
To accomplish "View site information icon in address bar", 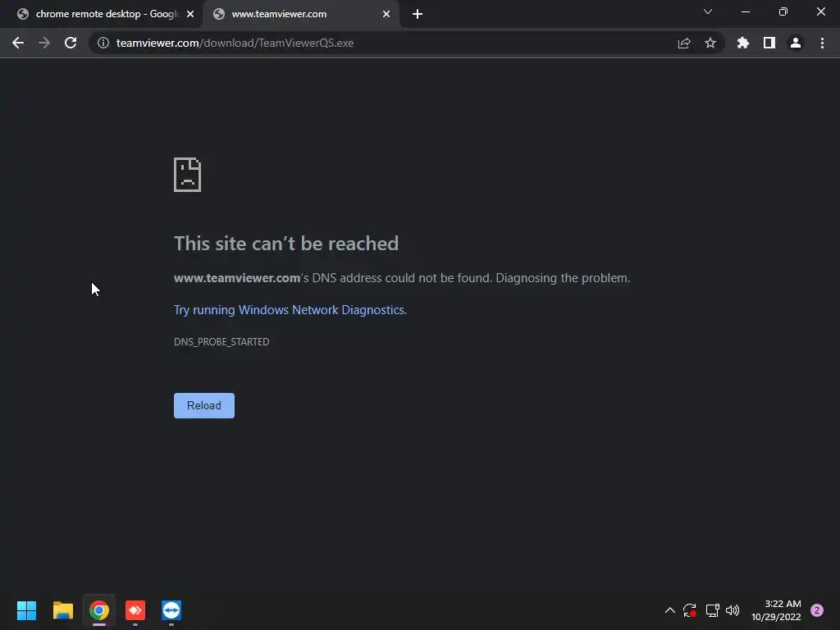I will pyautogui.click(x=103, y=43).
